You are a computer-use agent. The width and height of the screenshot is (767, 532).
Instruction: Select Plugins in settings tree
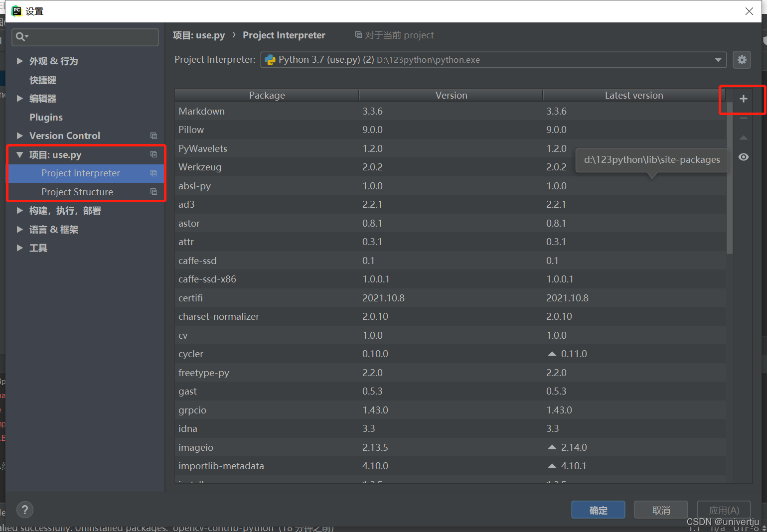[46, 117]
